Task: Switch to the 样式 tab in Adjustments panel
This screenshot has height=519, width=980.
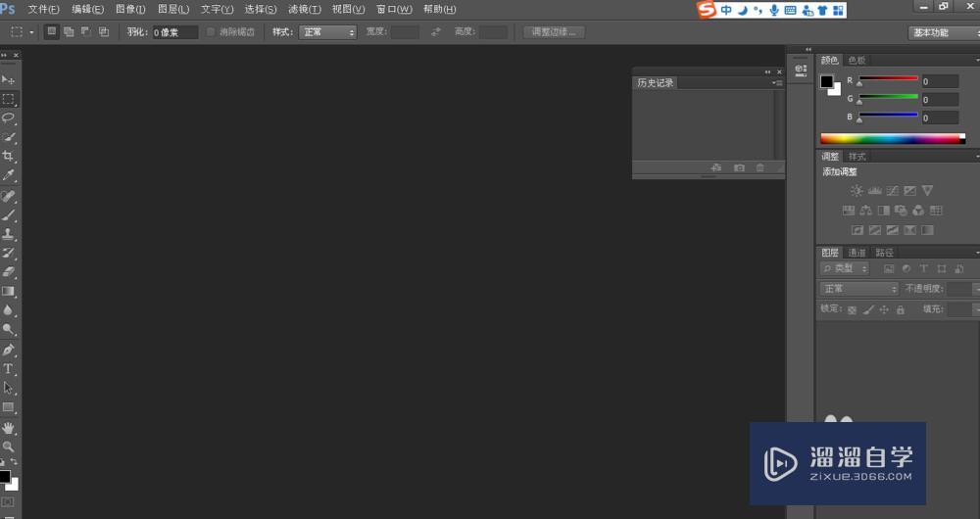Action: (857, 157)
